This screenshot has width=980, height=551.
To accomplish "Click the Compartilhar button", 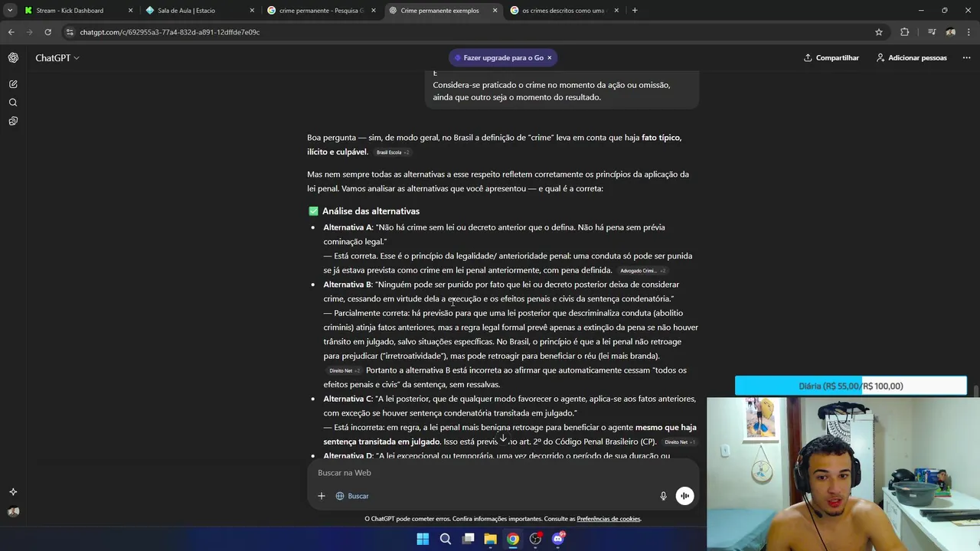I will [831, 57].
